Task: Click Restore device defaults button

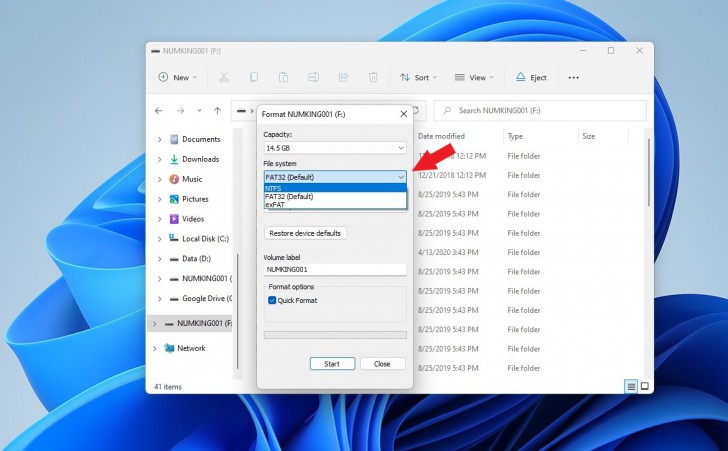Action: pyautogui.click(x=305, y=233)
